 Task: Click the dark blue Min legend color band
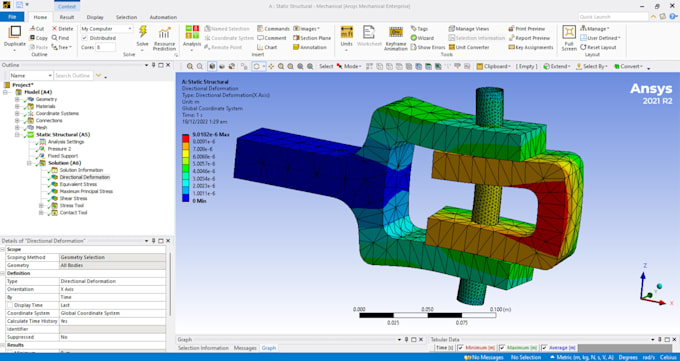186,197
